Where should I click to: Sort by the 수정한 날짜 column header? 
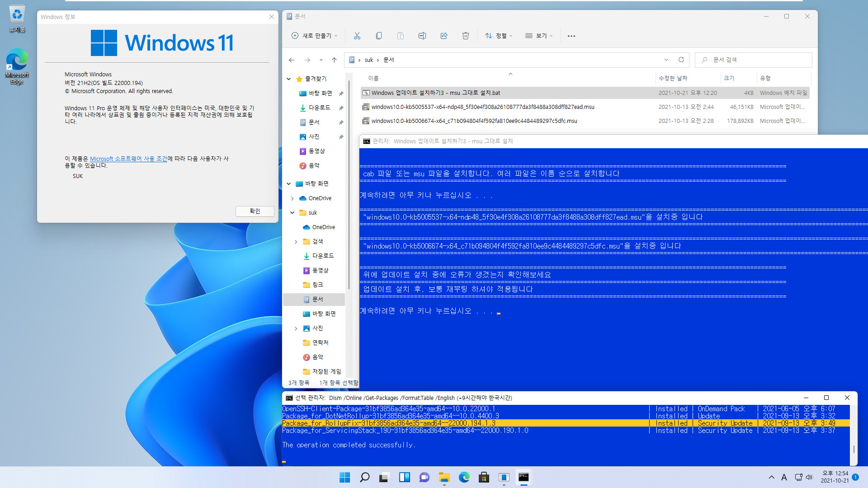point(673,78)
